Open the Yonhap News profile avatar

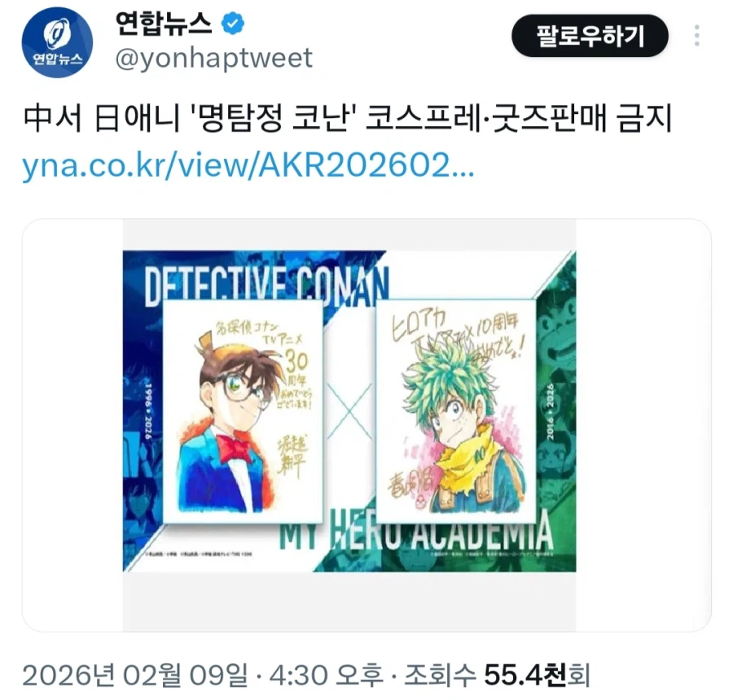click(57, 42)
